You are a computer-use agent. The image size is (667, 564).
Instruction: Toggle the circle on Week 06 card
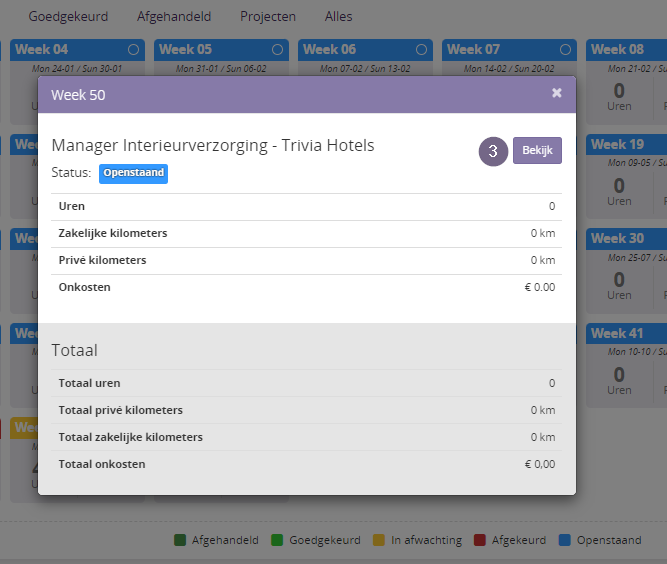(421, 50)
